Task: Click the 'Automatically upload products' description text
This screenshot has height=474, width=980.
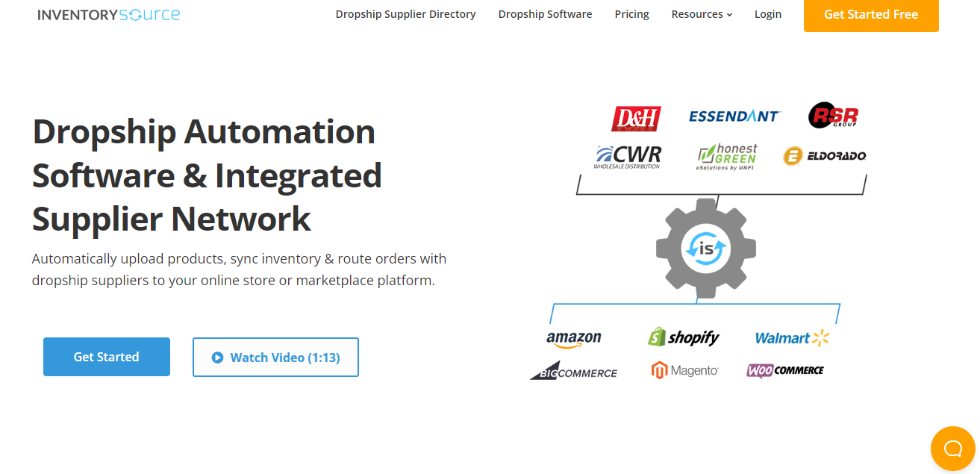Action: [x=239, y=269]
